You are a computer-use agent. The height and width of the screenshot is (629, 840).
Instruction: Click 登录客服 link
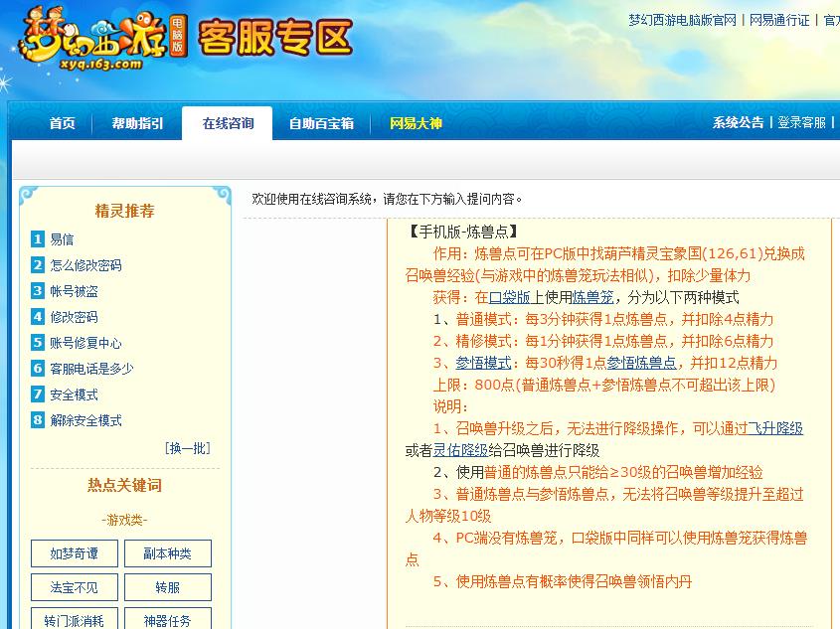tap(801, 122)
